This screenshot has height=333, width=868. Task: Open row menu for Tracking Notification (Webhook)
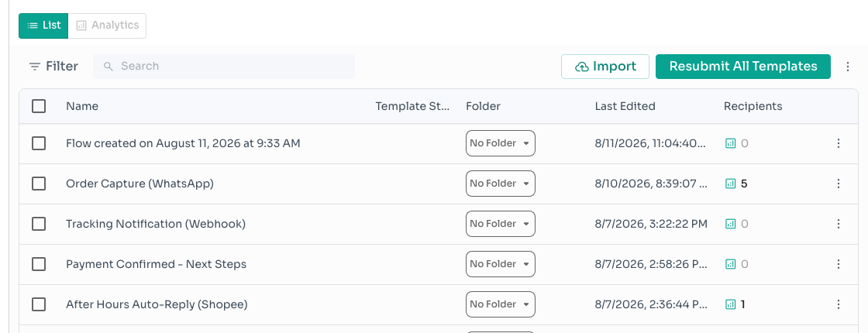[838, 224]
